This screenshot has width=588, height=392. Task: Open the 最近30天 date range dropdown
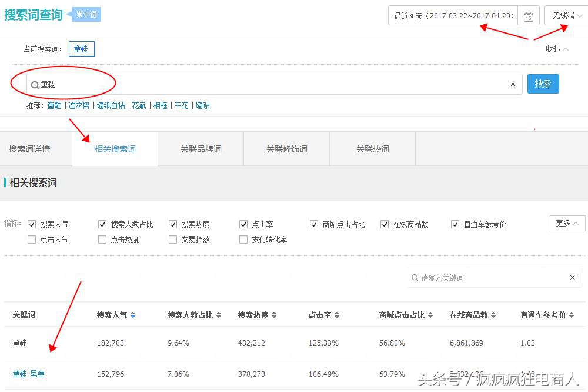tap(453, 15)
